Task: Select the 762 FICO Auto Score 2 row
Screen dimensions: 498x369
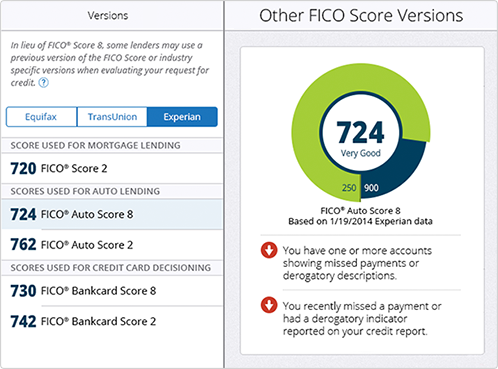Action: click(x=112, y=245)
